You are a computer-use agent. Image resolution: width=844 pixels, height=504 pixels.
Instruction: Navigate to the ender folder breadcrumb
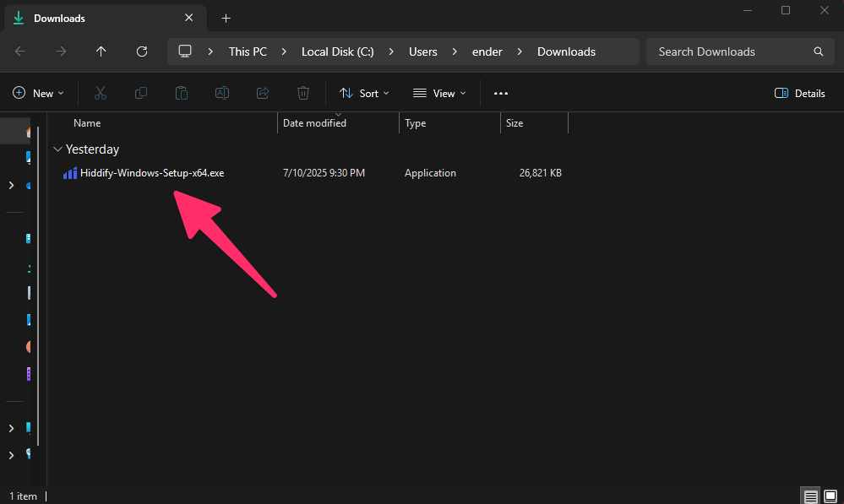pyautogui.click(x=487, y=51)
